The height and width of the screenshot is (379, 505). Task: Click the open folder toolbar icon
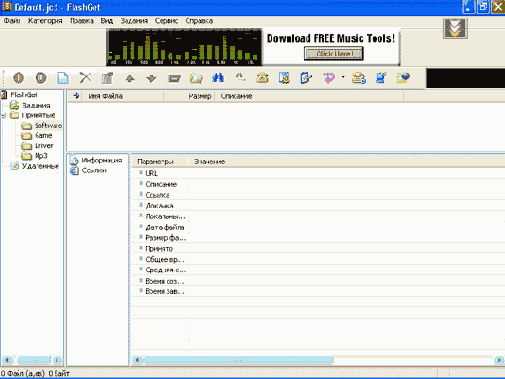(196, 78)
